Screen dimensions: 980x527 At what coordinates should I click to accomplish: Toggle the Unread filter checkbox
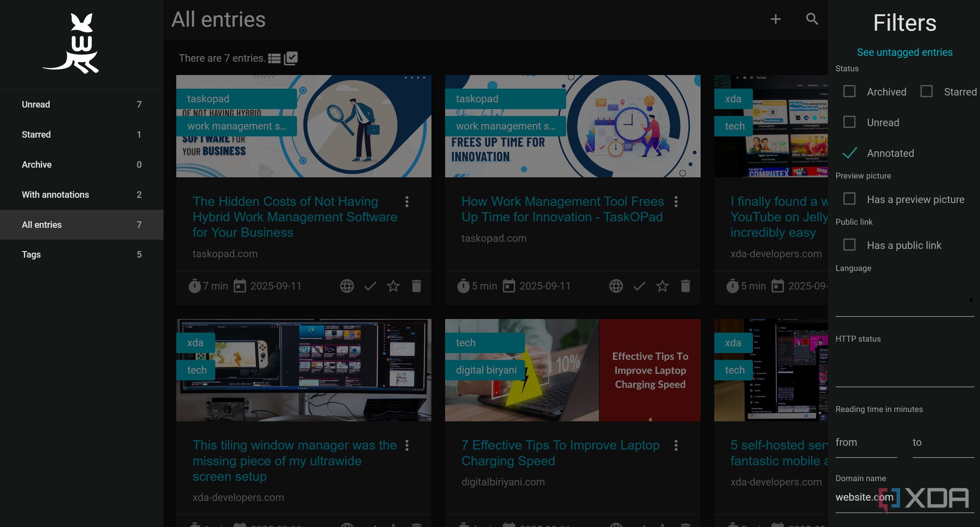pyautogui.click(x=849, y=122)
